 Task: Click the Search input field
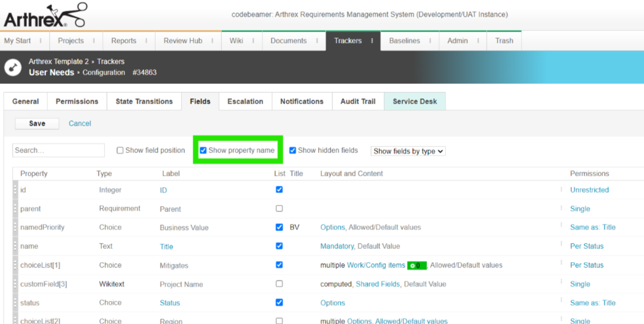tap(58, 151)
